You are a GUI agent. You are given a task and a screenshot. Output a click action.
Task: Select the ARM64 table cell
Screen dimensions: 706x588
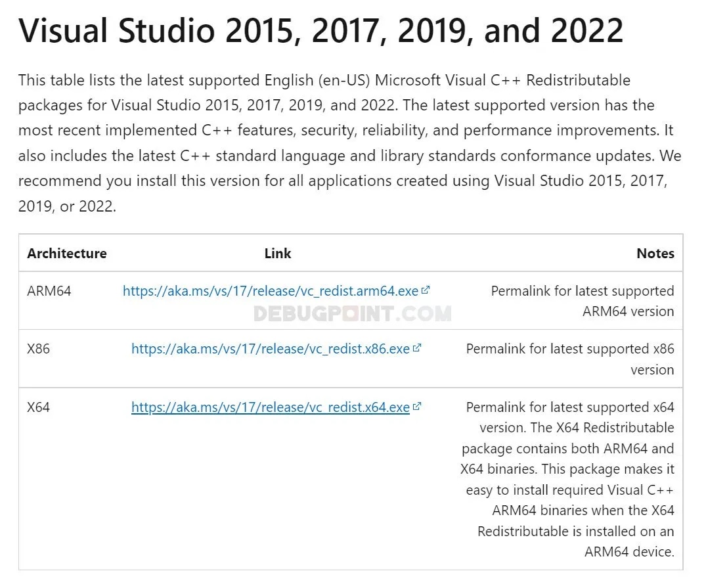click(49, 291)
